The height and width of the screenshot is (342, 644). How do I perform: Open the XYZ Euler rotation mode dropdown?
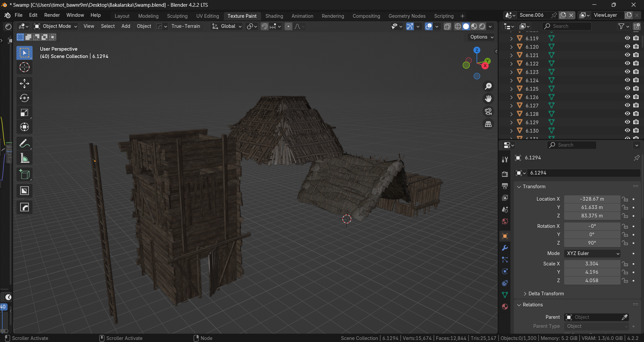[x=592, y=253]
